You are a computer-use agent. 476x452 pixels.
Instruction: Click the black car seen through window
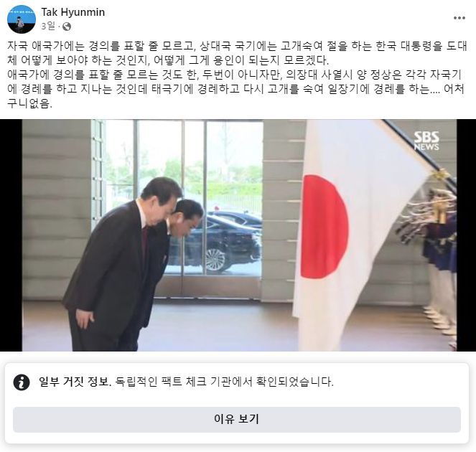[x=223, y=243]
